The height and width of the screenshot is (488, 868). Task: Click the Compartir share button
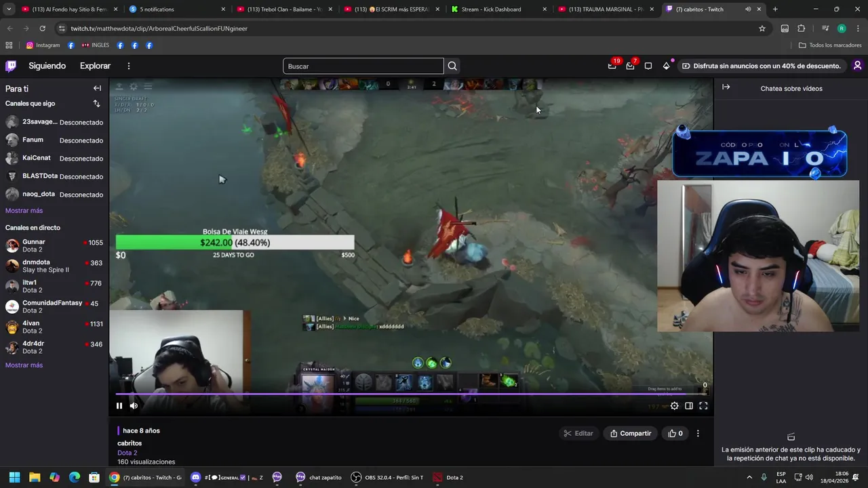(631, 433)
